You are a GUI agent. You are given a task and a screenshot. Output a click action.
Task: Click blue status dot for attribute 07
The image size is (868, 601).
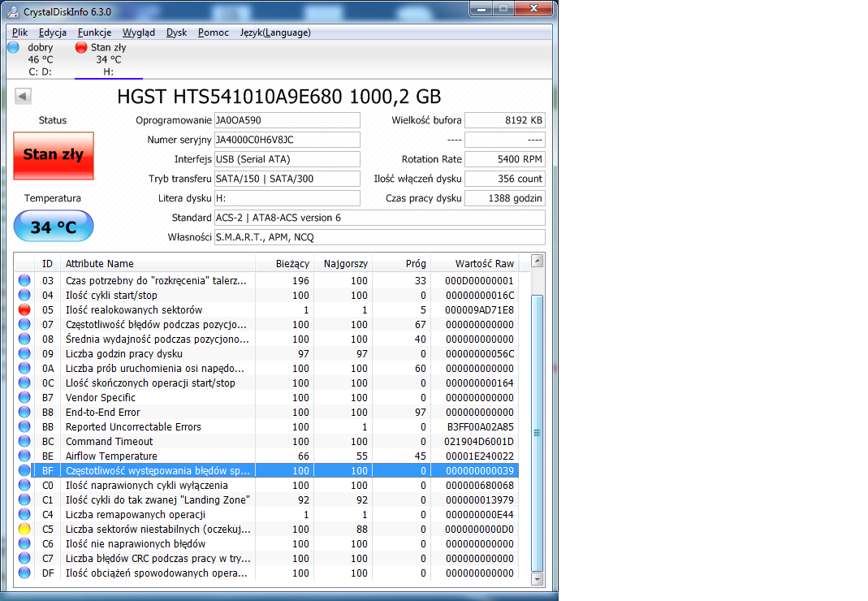[24, 324]
